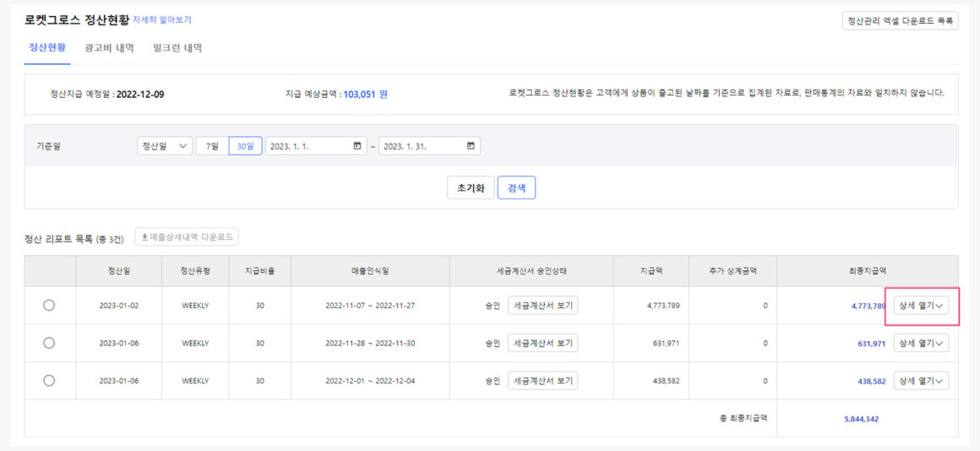This screenshot has width=980, height=451.
Task: Reset filters with the 초기화 button
Action: tap(471, 187)
